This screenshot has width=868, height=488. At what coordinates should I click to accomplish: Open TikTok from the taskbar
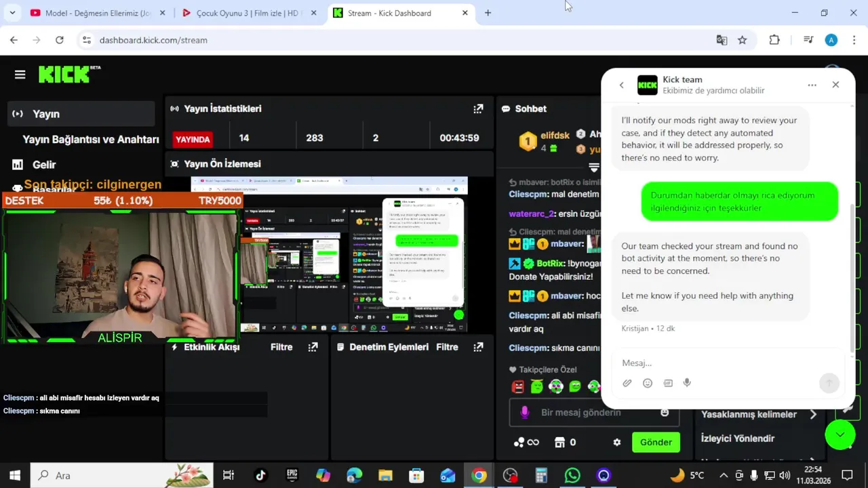click(x=260, y=475)
